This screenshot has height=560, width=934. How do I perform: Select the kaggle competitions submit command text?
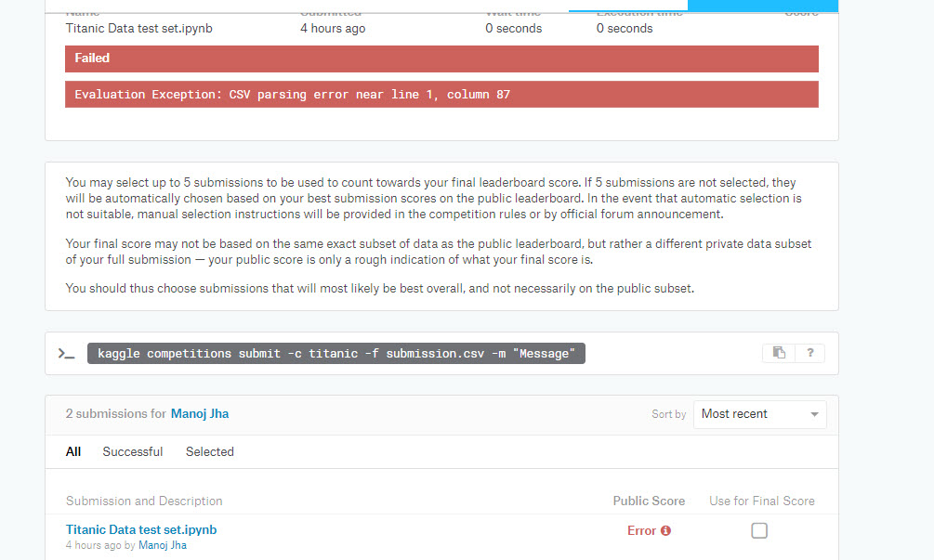tap(336, 354)
